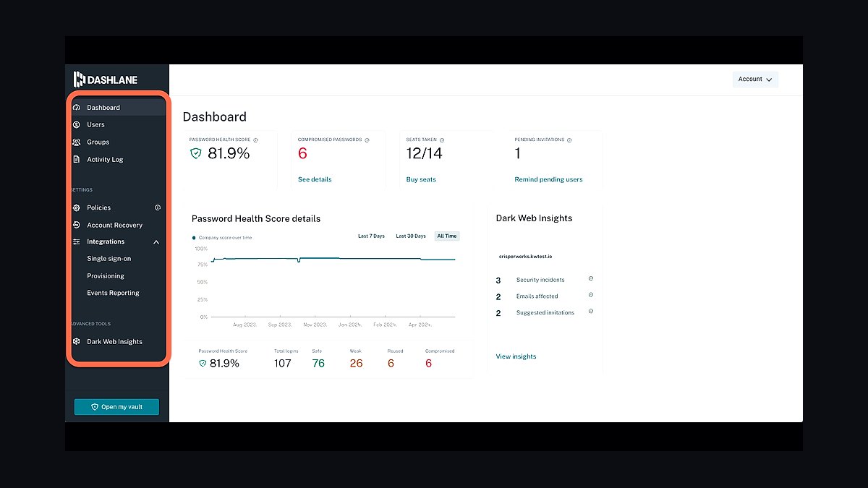Click the Suggested invitations label

click(545, 313)
